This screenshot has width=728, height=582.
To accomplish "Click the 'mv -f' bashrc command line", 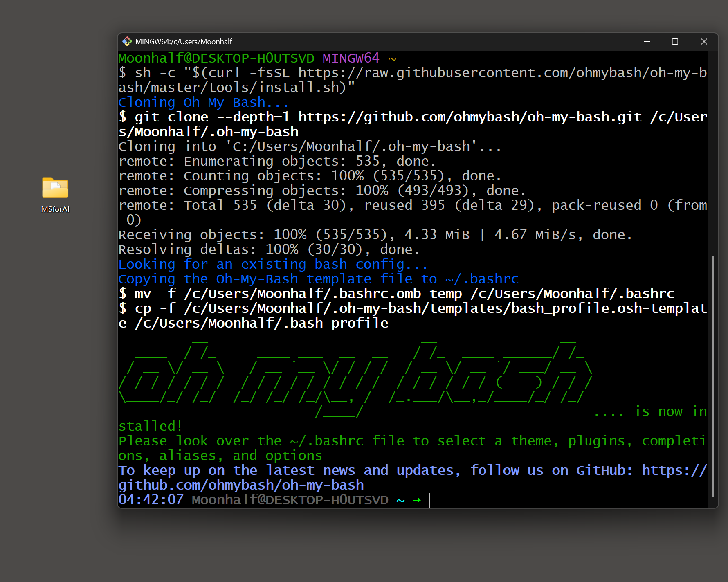I will pos(396,294).
